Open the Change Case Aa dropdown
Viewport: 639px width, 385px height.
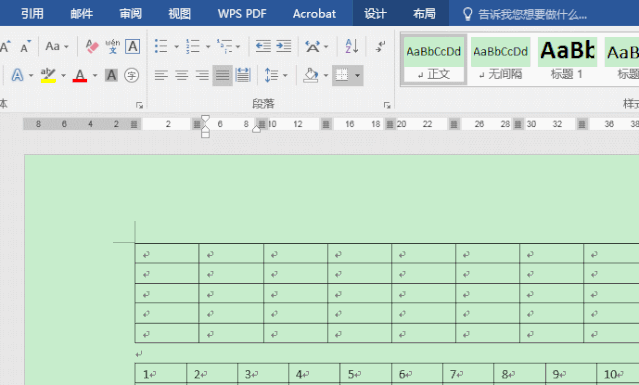(56, 46)
